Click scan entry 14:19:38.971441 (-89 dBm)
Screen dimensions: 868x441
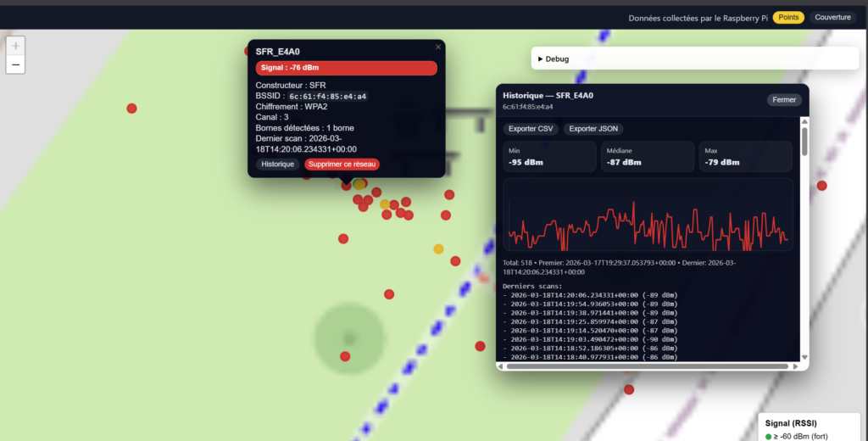pyautogui.click(x=590, y=313)
